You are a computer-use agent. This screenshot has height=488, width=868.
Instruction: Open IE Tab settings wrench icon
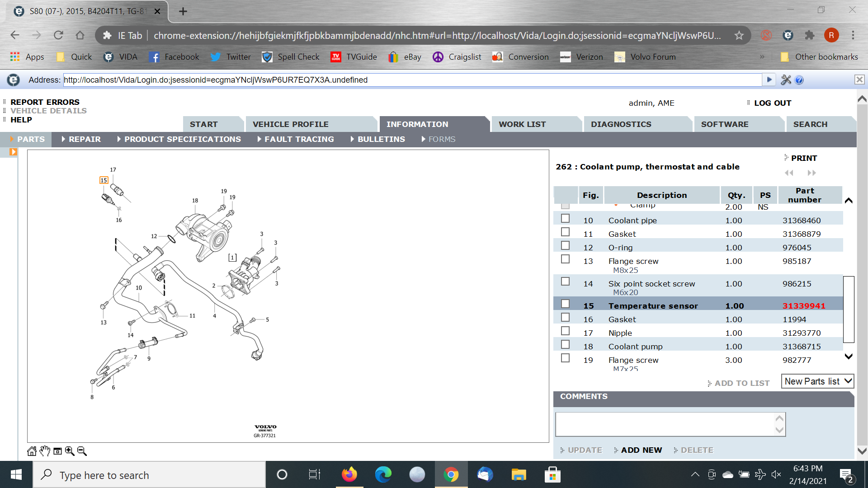tap(786, 80)
